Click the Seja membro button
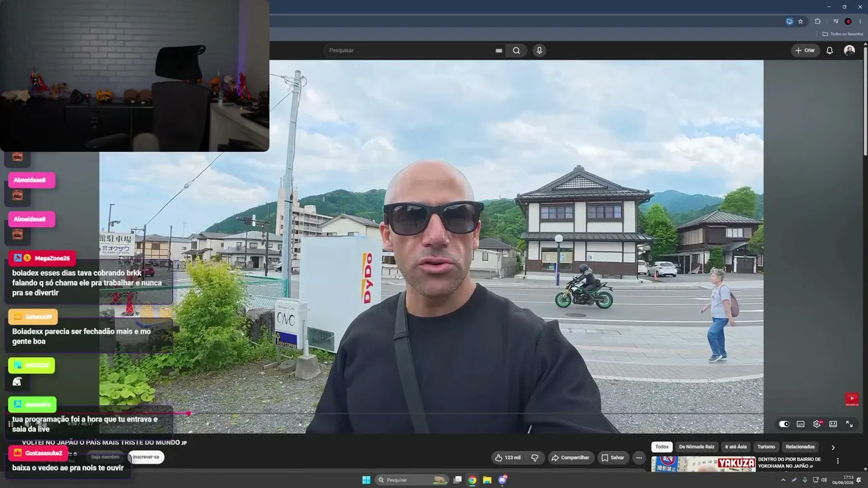Screen dimensions: 868x488 coord(105,457)
